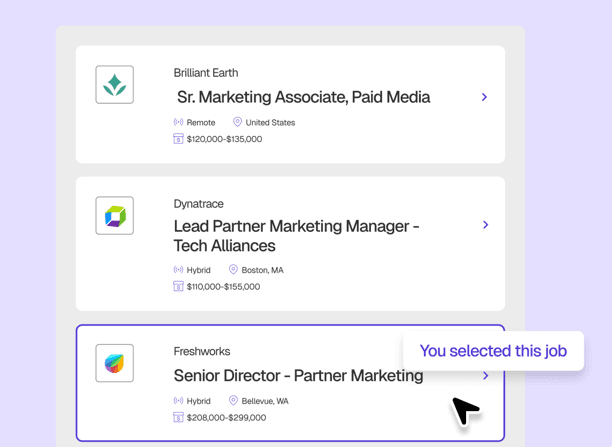Image resolution: width=612 pixels, height=447 pixels.
Task: Click the salary icon beside $110,000-$155,000
Action: pyautogui.click(x=178, y=286)
